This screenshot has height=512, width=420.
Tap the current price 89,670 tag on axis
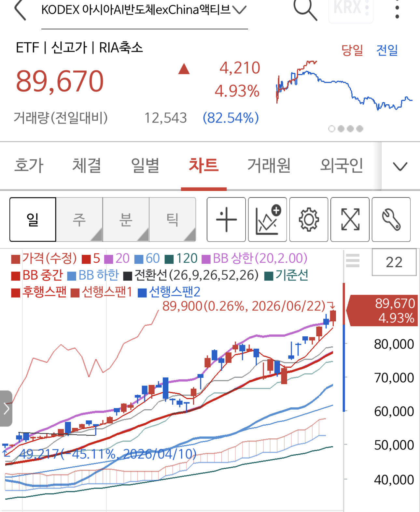coord(382,311)
